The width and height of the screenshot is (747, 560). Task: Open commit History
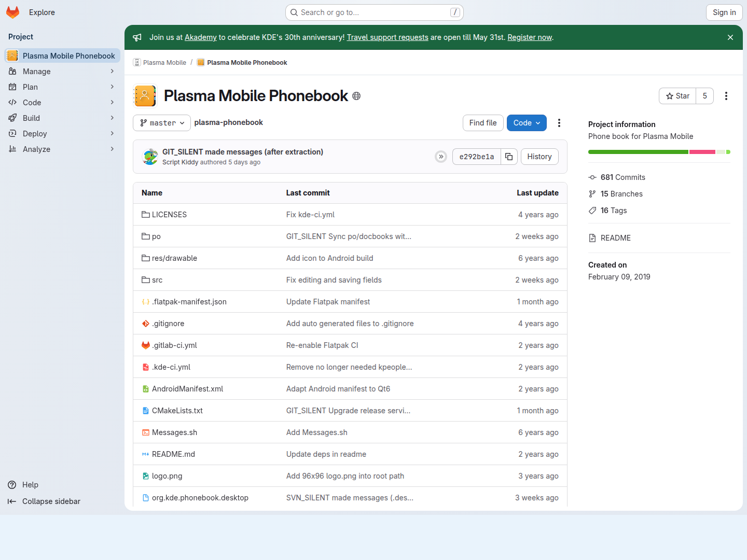pos(539,157)
